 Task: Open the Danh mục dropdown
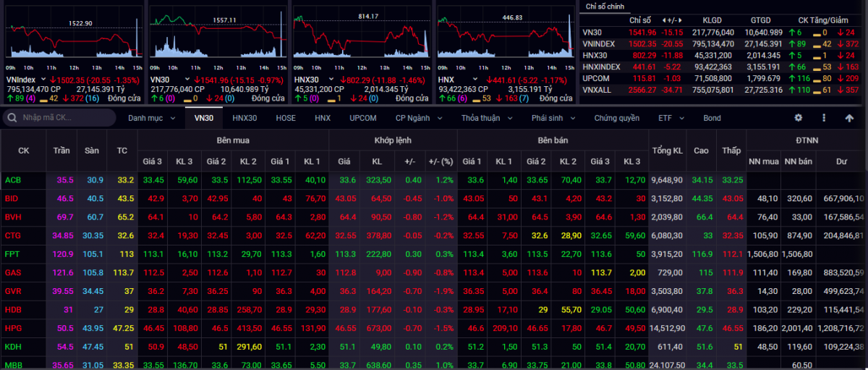click(x=151, y=117)
